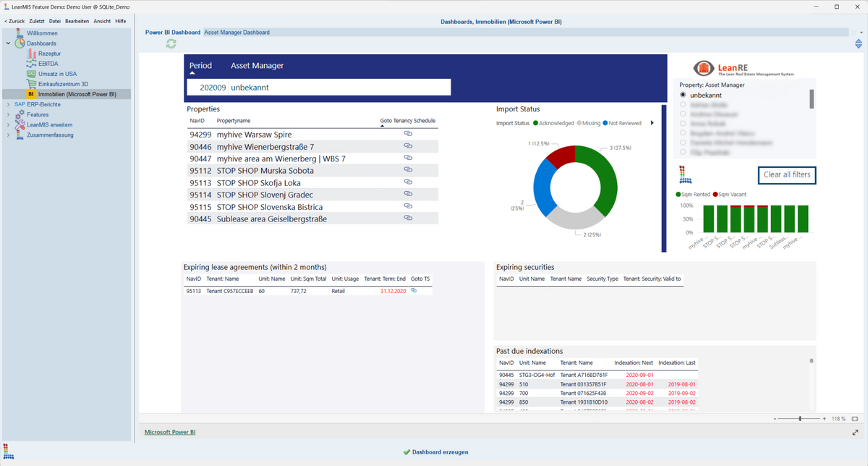
Task: Click the Einkaufszentrum 3D shopping cart icon
Action: pos(31,84)
